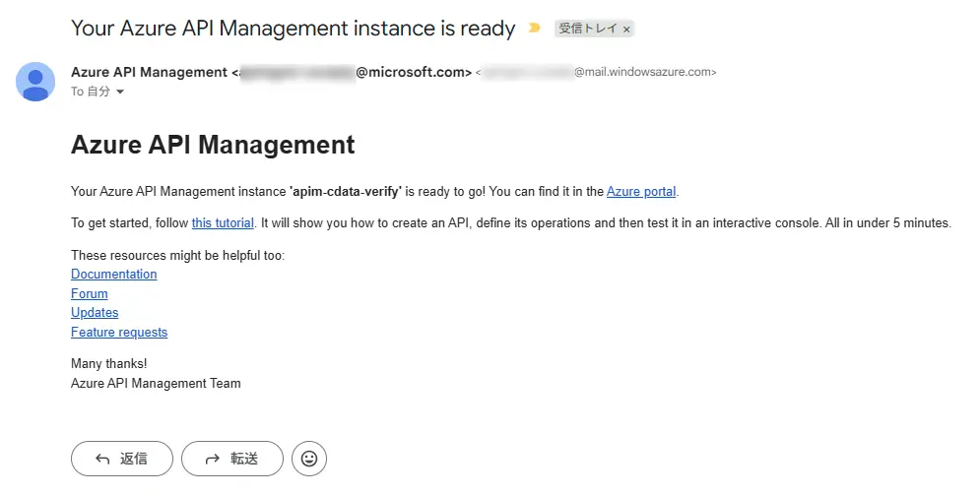Click 'These resources might be helpful too:' line
The image size is (980, 495).
(x=177, y=255)
